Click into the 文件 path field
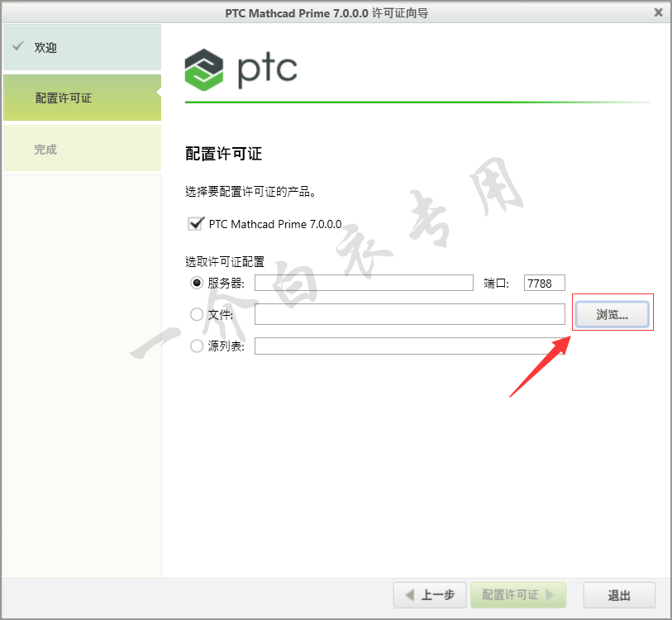 click(x=410, y=314)
